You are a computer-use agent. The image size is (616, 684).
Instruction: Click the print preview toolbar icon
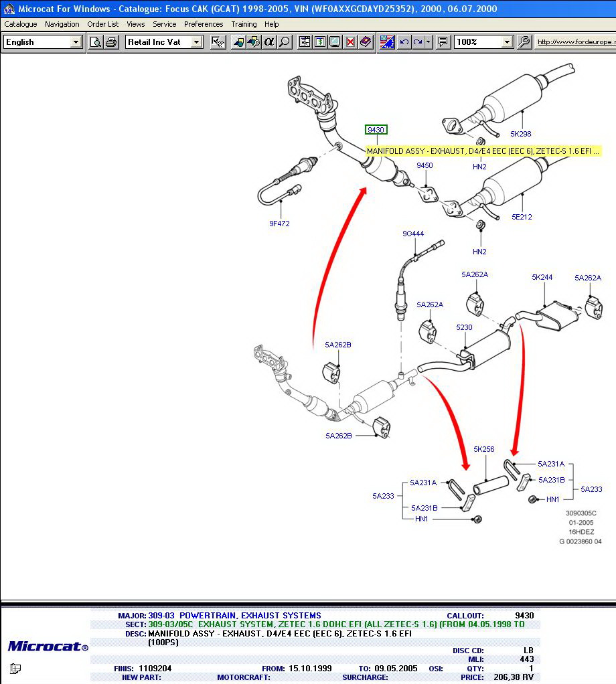point(96,42)
